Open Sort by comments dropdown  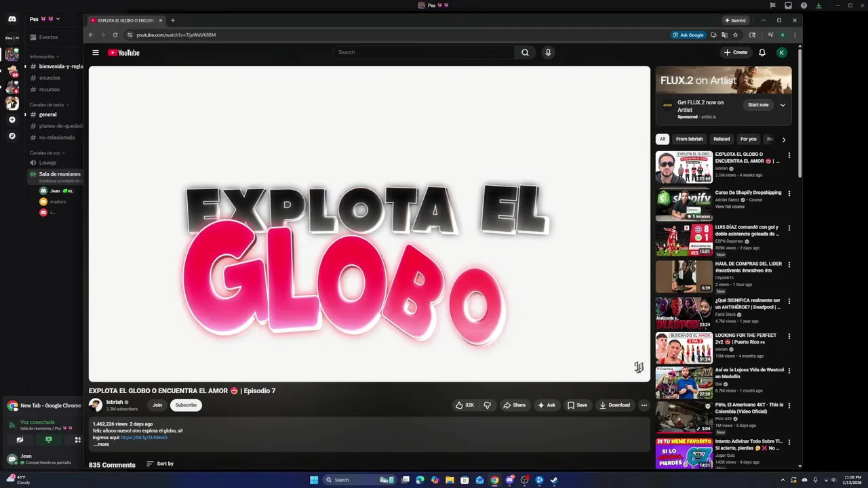pos(160,464)
